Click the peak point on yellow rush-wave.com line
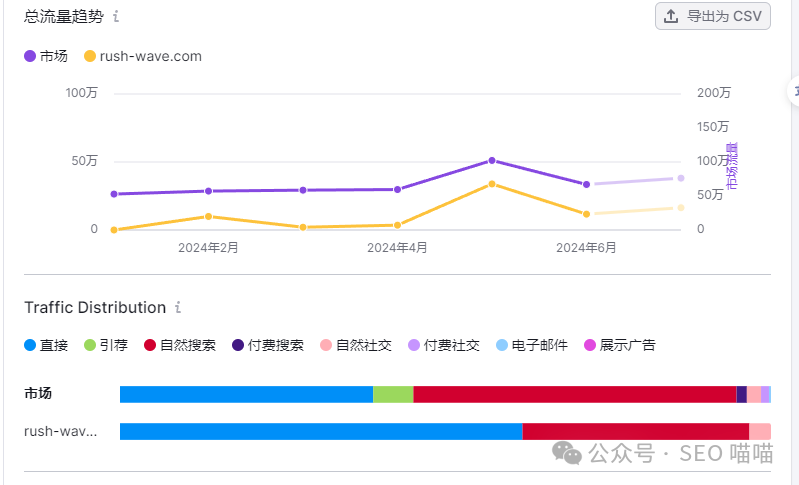Viewport: 799px width, 485px height. [x=492, y=184]
